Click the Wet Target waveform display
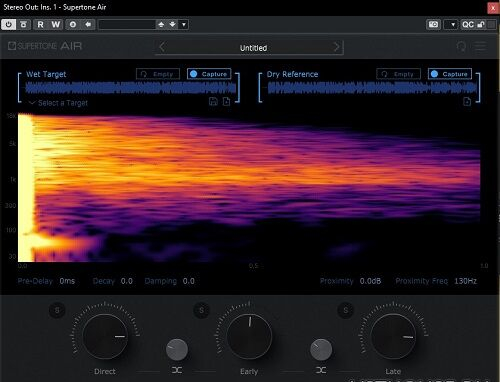This screenshot has width=500, height=382. click(x=131, y=88)
